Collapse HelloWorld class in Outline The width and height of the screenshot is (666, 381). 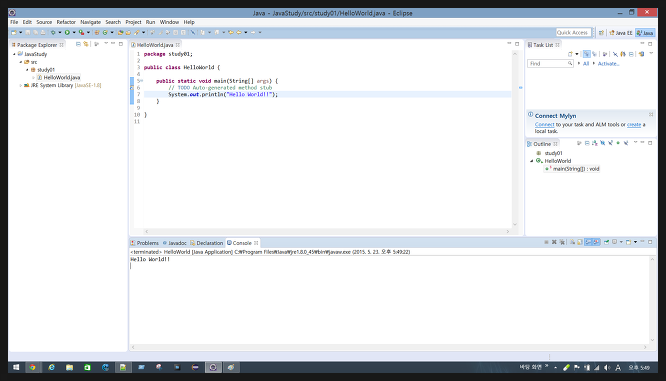pos(531,161)
